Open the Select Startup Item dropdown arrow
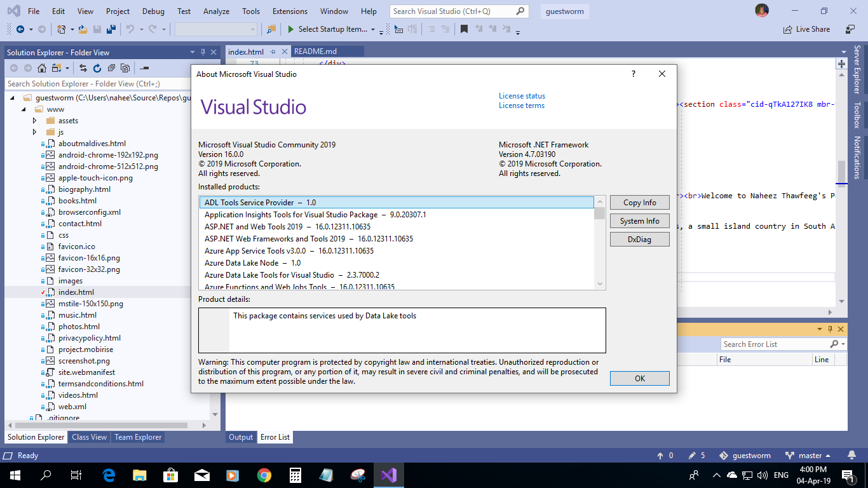The width and height of the screenshot is (868, 488). [373, 29]
